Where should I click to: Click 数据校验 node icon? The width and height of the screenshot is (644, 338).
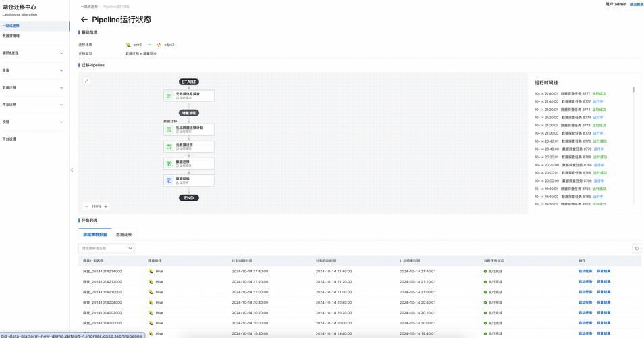tap(169, 180)
